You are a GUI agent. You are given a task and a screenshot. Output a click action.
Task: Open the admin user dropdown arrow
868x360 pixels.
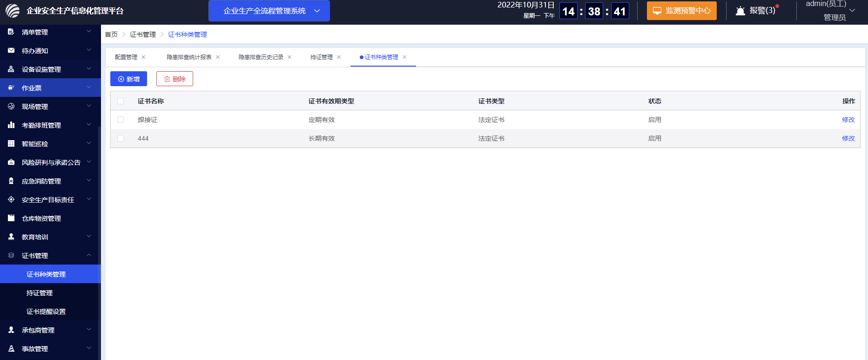click(x=852, y=10)
